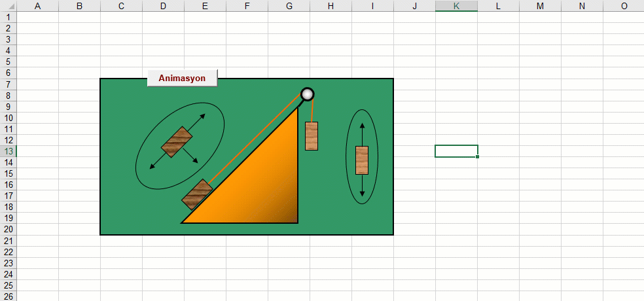
Task: Select column H header
Action: coord(331,6)
